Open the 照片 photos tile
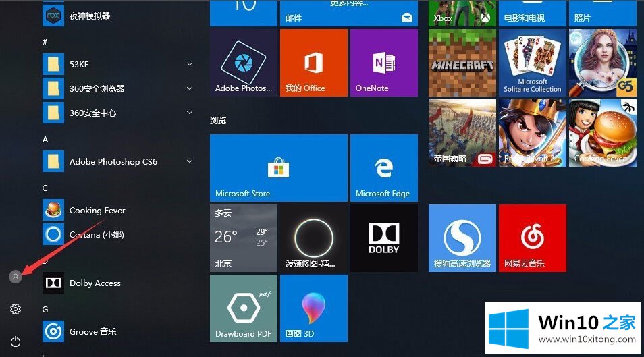 coord(603,13)
